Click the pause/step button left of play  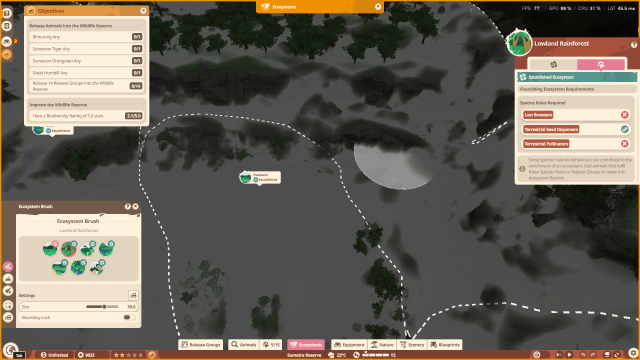[559, 355]
